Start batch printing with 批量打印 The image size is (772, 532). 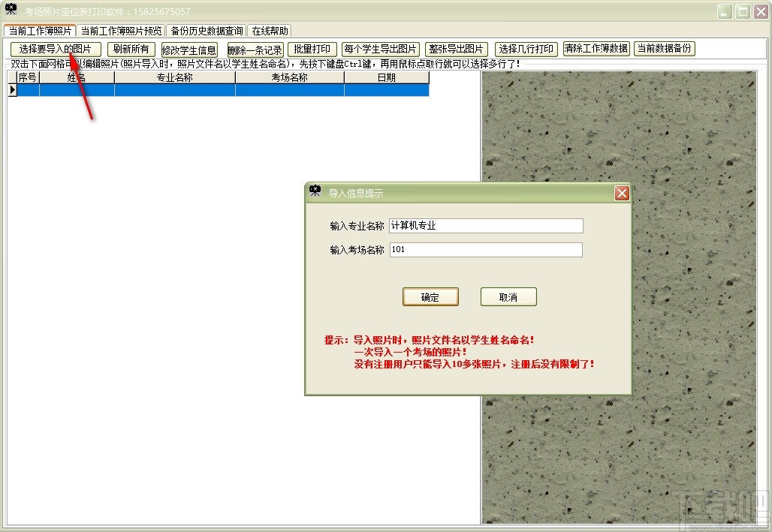[312, 48]
